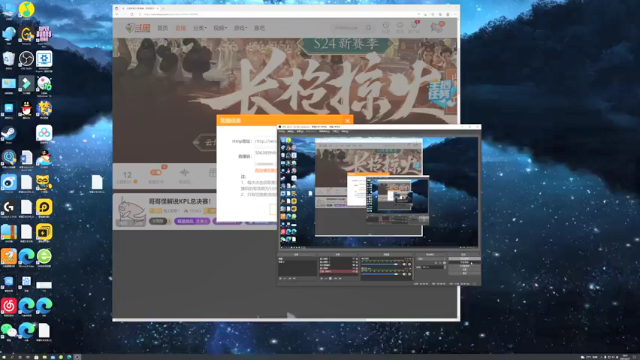Open the first menu in OBS menu bar

281,131
